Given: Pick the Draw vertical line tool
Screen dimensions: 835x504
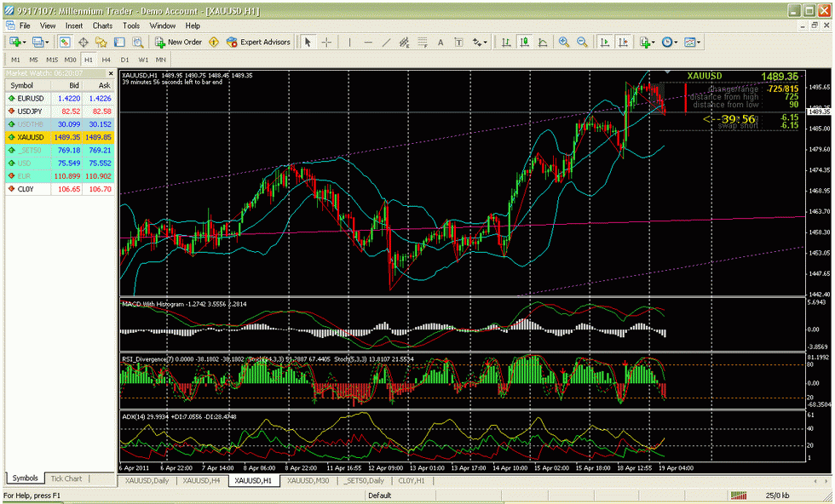Looking at the screenshot, I should tap(349, 42).
